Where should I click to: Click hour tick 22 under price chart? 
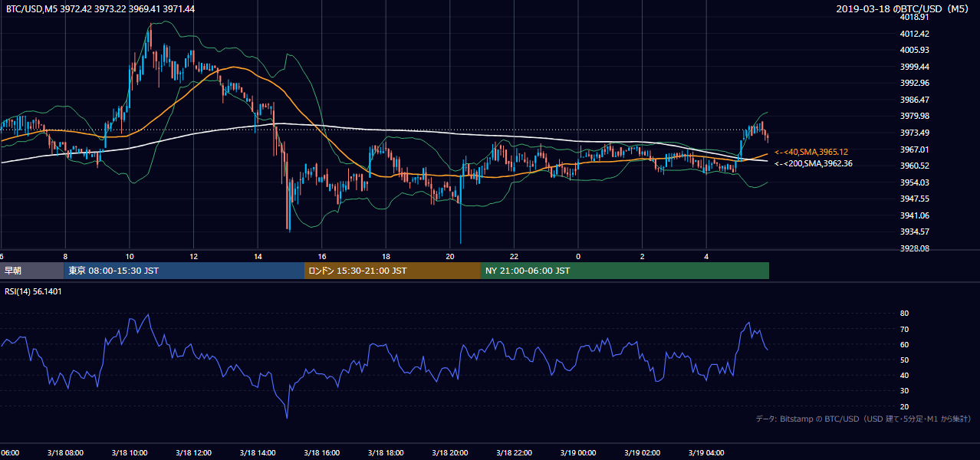514,256
